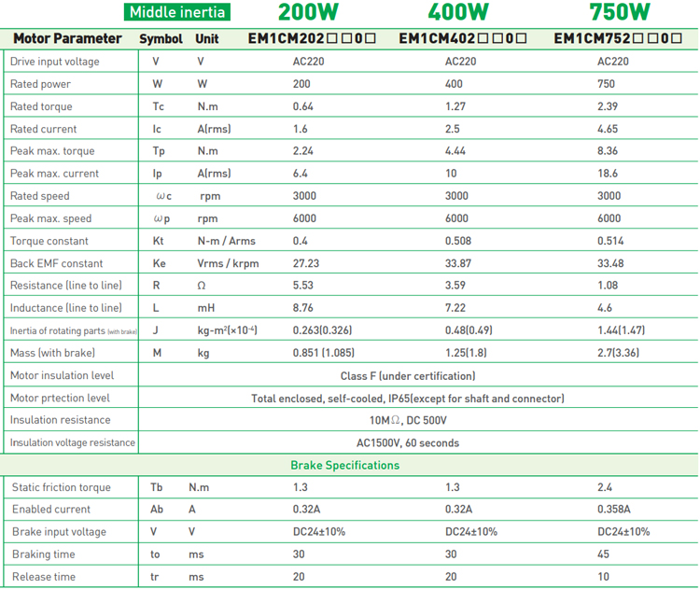
Task: Click inertia value 0.263(0.326)
Action: 322,330
